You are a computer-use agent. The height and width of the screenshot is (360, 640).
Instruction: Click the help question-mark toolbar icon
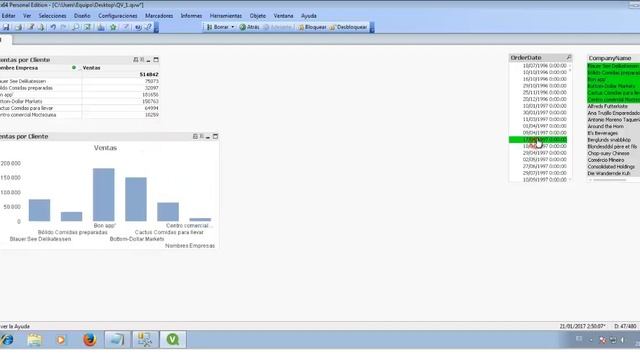click(x=149, y=27)
